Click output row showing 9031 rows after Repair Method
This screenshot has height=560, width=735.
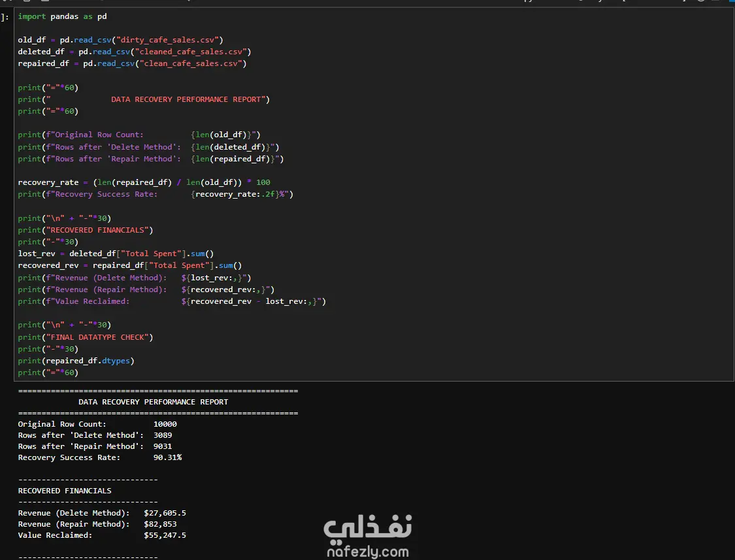(x=95, y=446)
